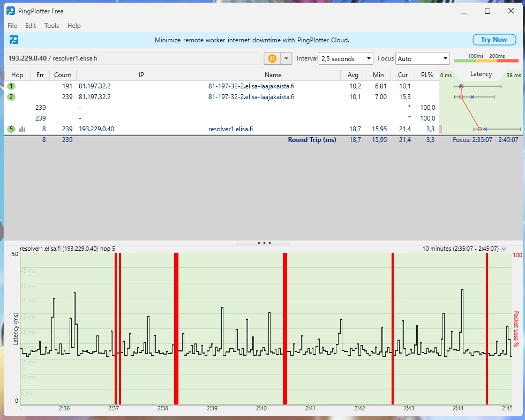Click the hop 1 Avg value 10,2
The width and height of the screenshot is (525, 420).
(355, 86)
